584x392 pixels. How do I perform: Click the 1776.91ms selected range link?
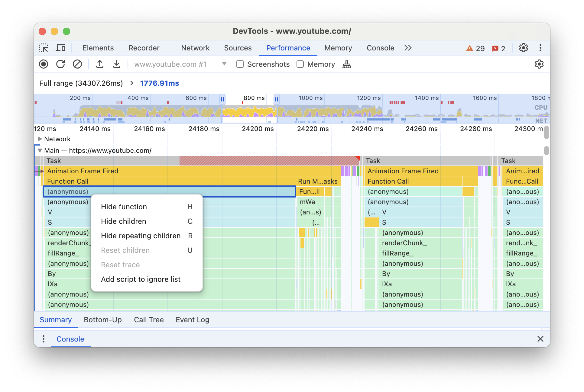160,83
